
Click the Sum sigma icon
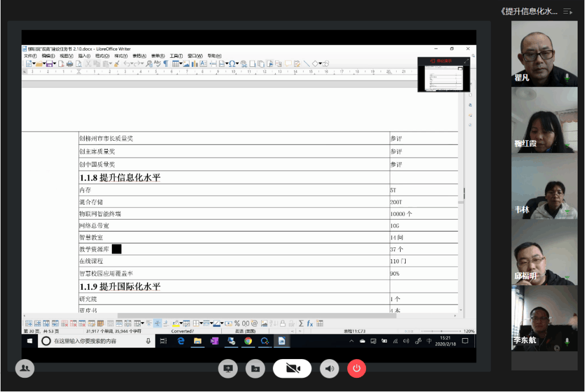301,323
